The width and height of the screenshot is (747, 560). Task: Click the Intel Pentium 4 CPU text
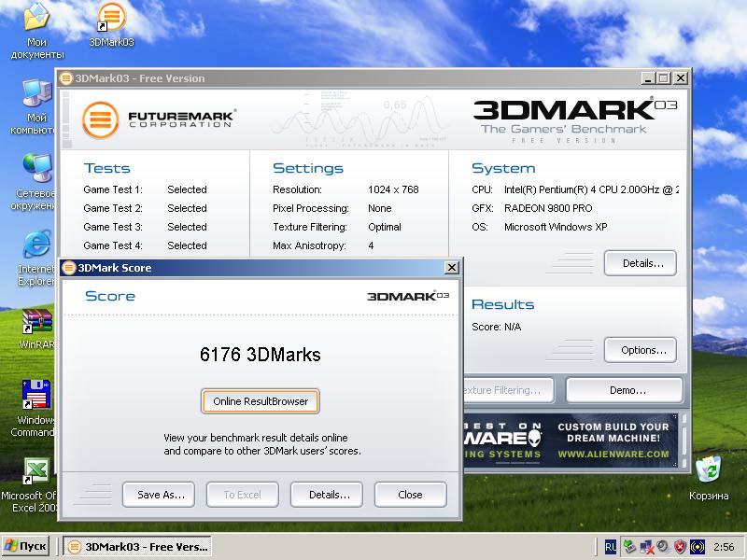[x=591, y=189]
